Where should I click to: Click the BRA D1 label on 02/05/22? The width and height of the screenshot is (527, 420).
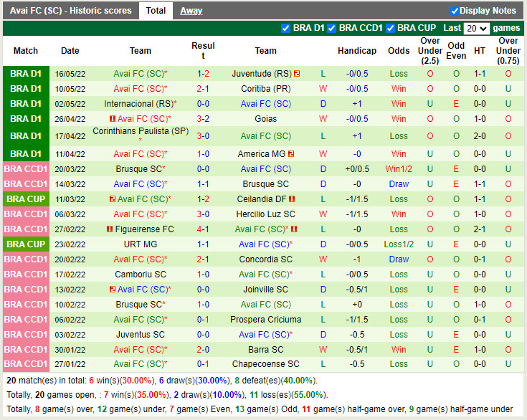click(x=26, y=104)
